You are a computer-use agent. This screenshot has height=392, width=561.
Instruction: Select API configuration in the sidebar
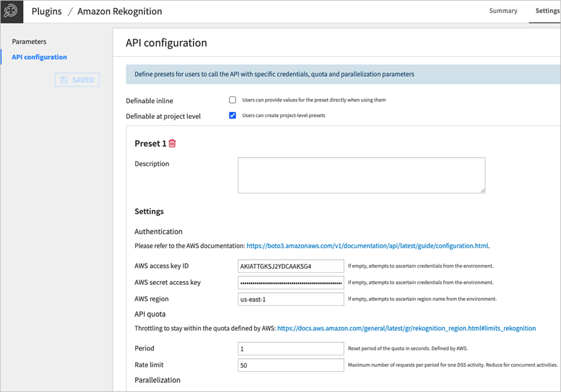click(x=39, y=57)
